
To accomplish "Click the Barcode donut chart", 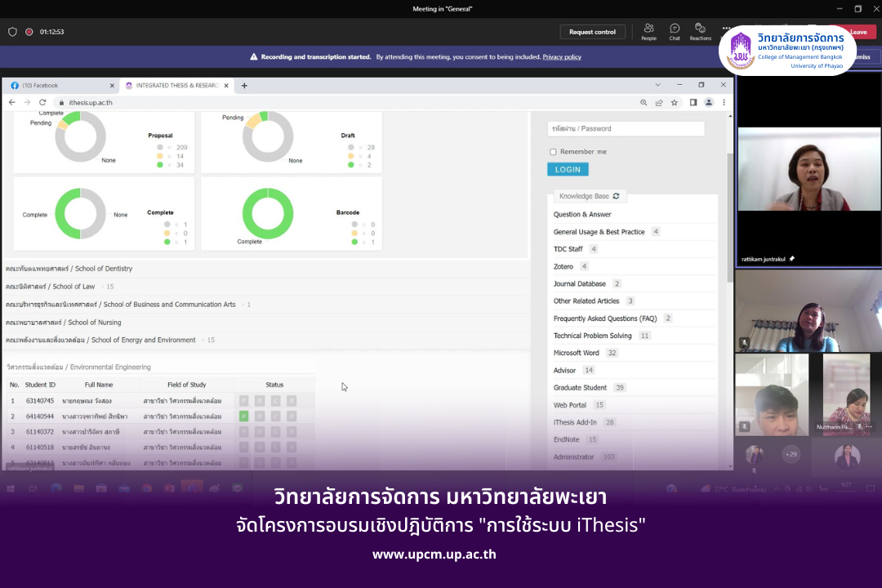I will point(268,213).
